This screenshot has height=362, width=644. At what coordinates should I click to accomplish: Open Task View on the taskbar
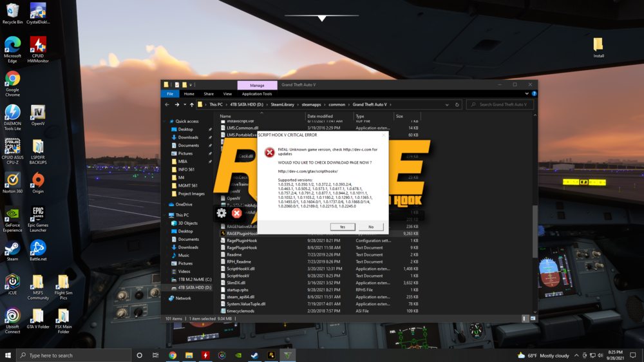pyautogui.click(x=155, y=356)
